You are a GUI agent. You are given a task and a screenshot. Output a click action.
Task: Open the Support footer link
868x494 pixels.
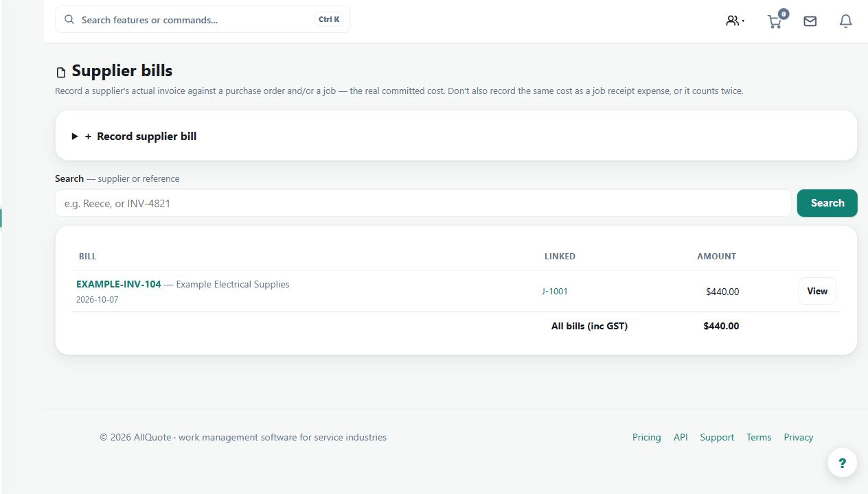(x=717, y=437)
